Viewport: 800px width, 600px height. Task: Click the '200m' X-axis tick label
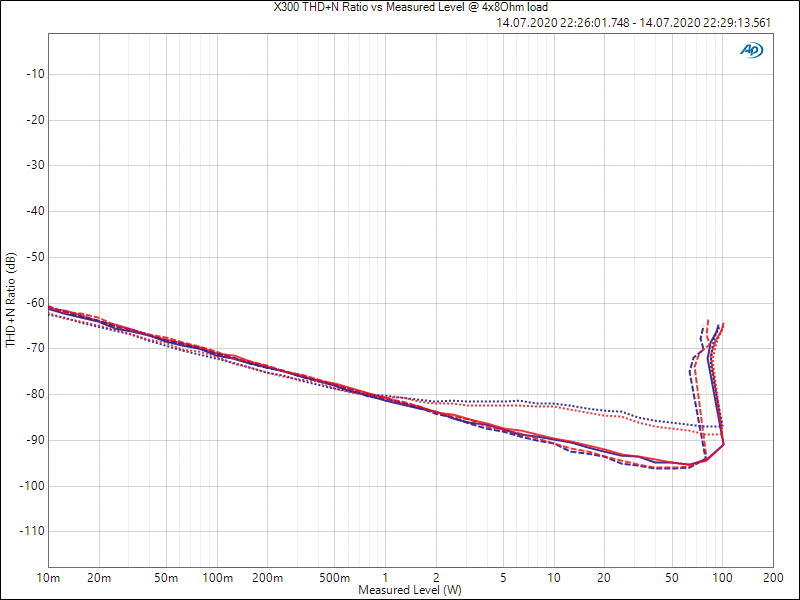[268, 578]
